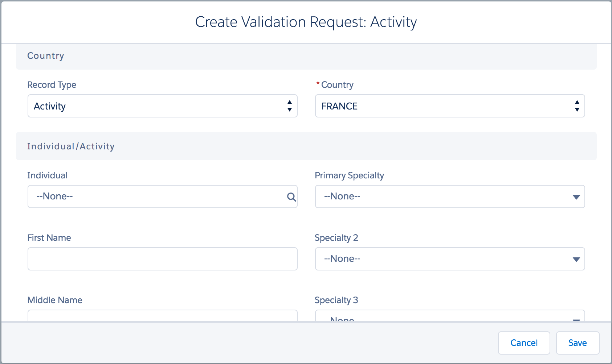Click the First Name field label
The width and height of the screenshot is (612, 364).
pyautogui.click(x=49, y=238)
